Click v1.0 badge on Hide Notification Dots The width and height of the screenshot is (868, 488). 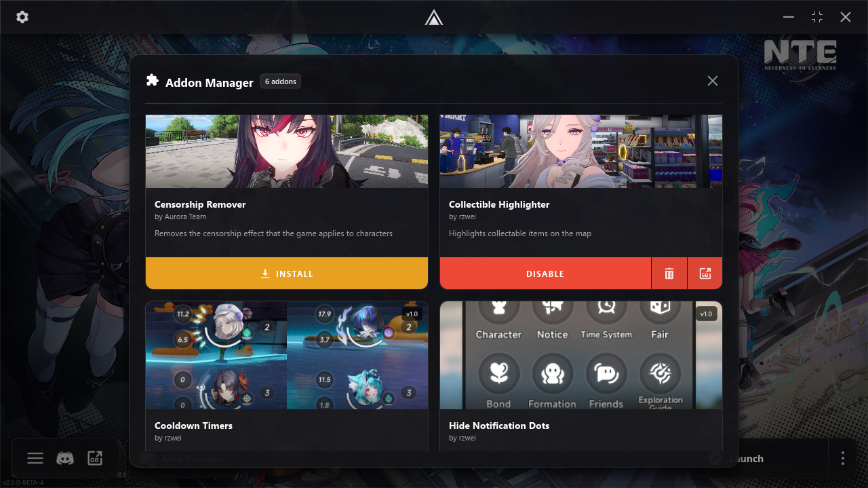(x=706, y=314)
